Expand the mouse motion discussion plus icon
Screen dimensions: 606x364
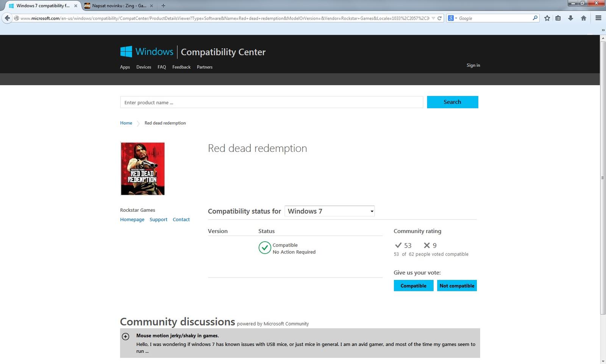126,336
